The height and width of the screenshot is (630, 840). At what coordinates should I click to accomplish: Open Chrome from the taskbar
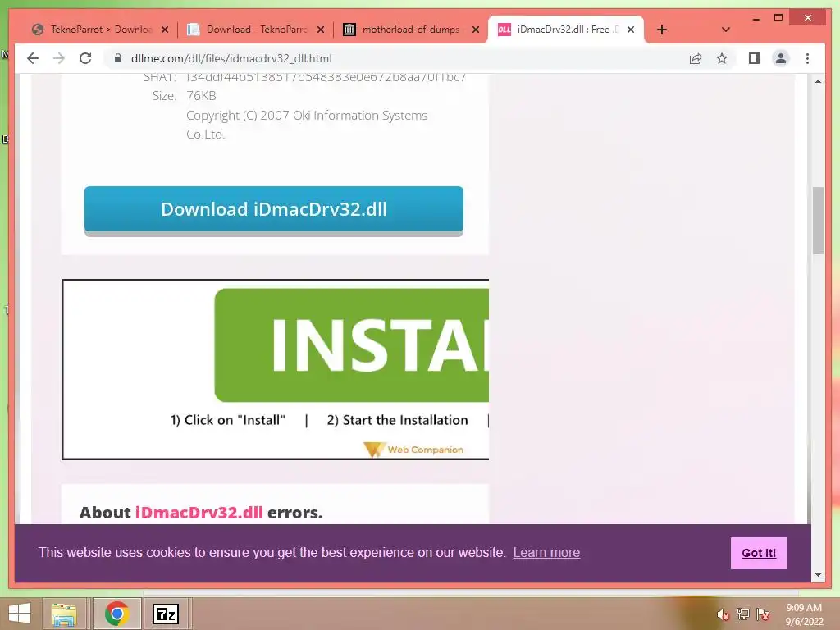pyautogui.click(x=116, y=614)
